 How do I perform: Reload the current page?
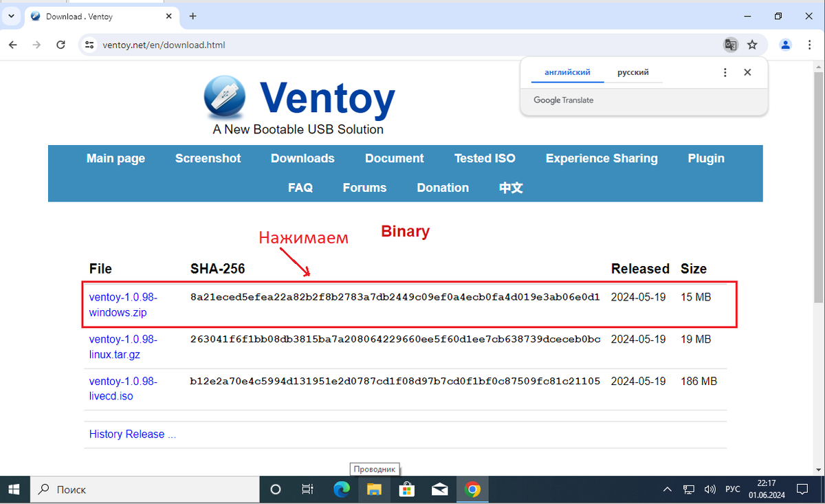point(60,45)
